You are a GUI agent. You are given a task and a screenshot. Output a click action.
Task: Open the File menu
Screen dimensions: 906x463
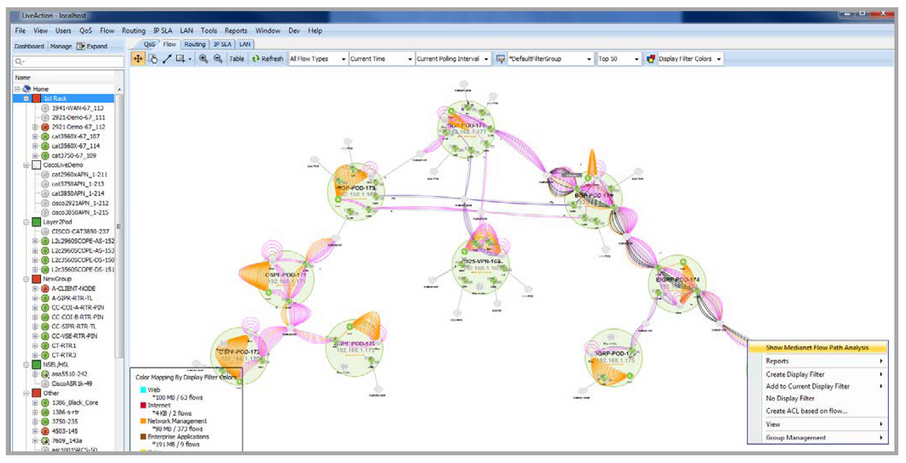(x=20, y=31)
